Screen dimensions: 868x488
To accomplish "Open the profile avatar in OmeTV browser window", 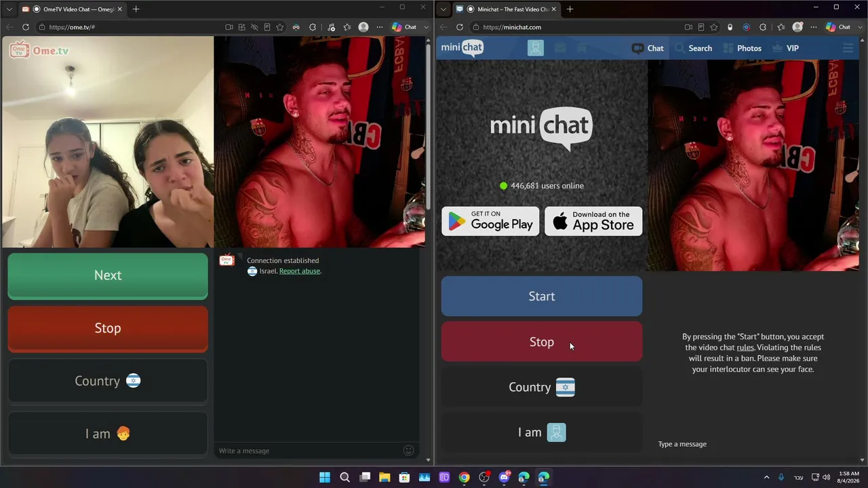I will 363,27.
